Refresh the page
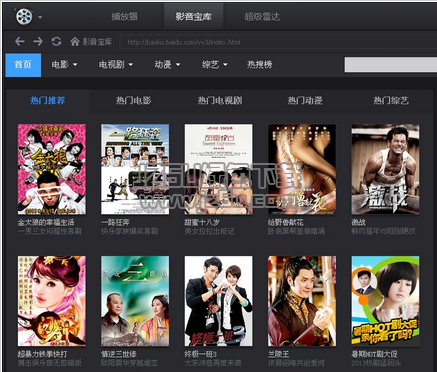The image size is (437, 372). [56, 41]
